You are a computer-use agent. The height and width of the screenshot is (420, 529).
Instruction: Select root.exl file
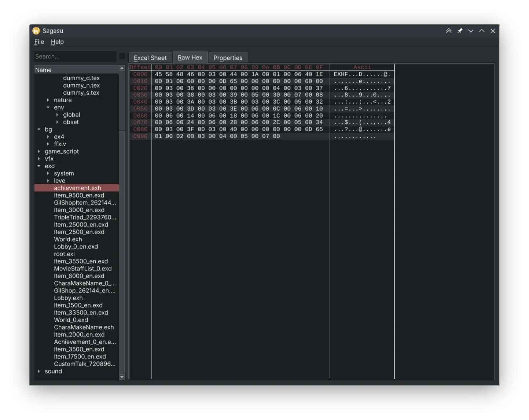(x=64, y=254)
